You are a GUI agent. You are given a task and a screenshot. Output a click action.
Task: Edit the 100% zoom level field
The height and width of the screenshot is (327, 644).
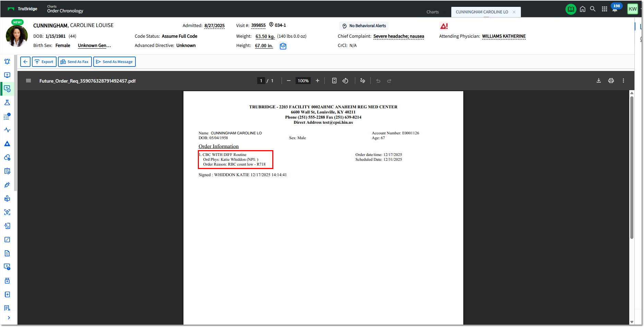pos(303,81)
